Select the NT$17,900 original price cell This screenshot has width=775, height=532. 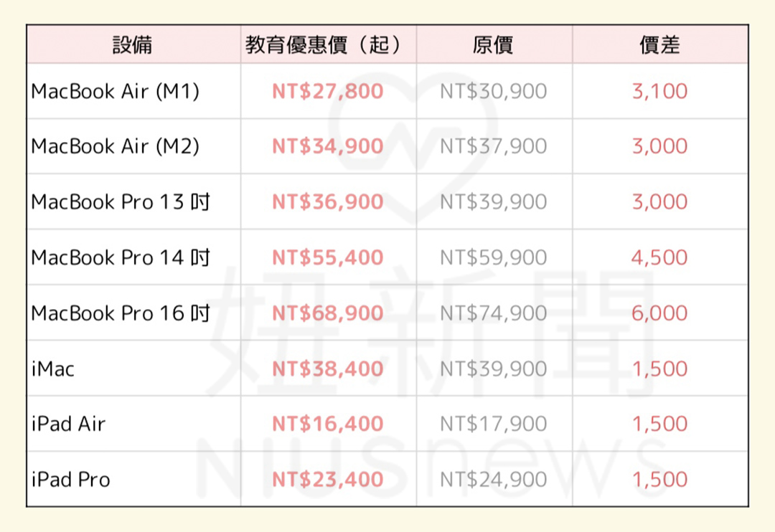click(494, 424)
